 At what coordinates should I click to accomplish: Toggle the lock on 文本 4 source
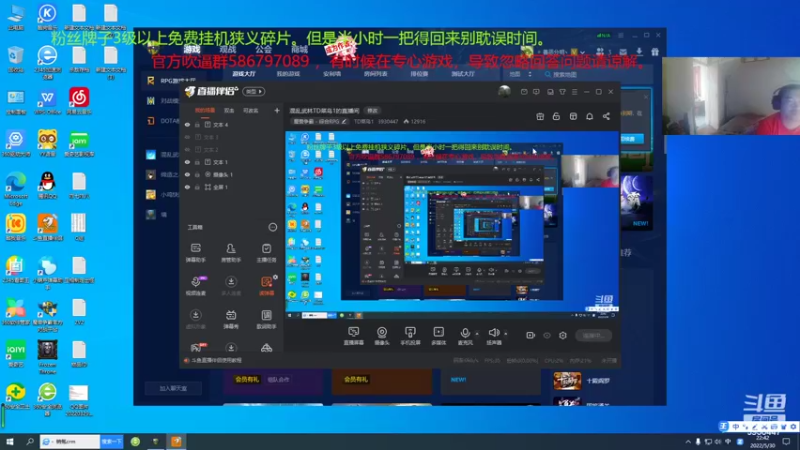(x=197, y=124)
